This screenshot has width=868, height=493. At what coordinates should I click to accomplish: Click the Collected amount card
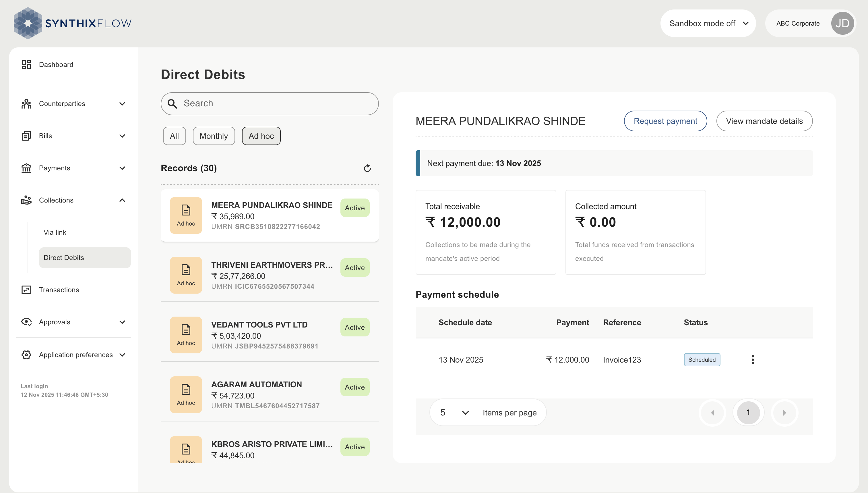coord(635,232)
